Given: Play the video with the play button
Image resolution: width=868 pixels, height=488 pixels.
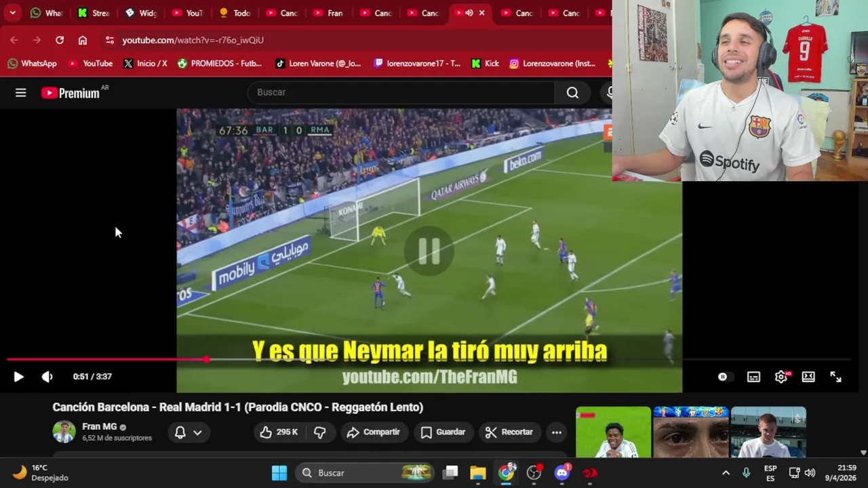Looking at the screenshot, I should pyautogui.click(x=18, y=377).
